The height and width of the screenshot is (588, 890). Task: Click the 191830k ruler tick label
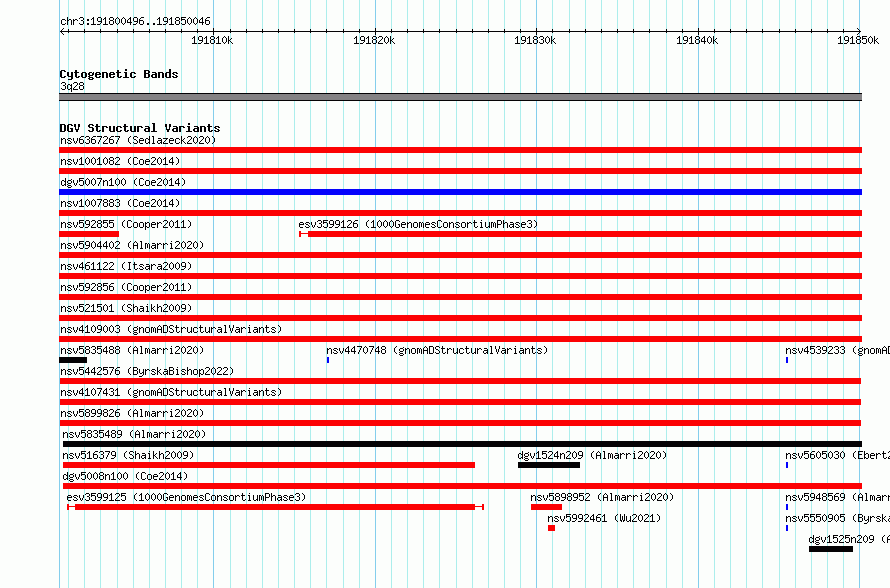pos(535,40)
